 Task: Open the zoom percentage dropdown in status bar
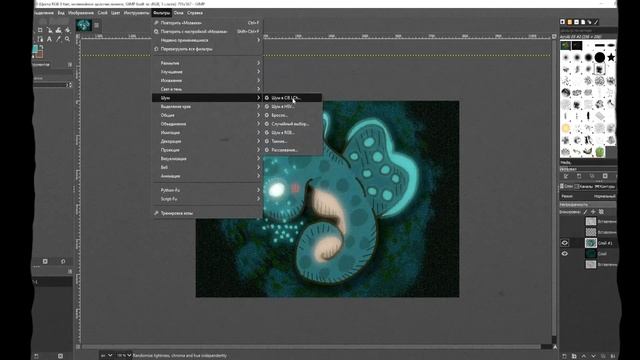click(124, 356)
